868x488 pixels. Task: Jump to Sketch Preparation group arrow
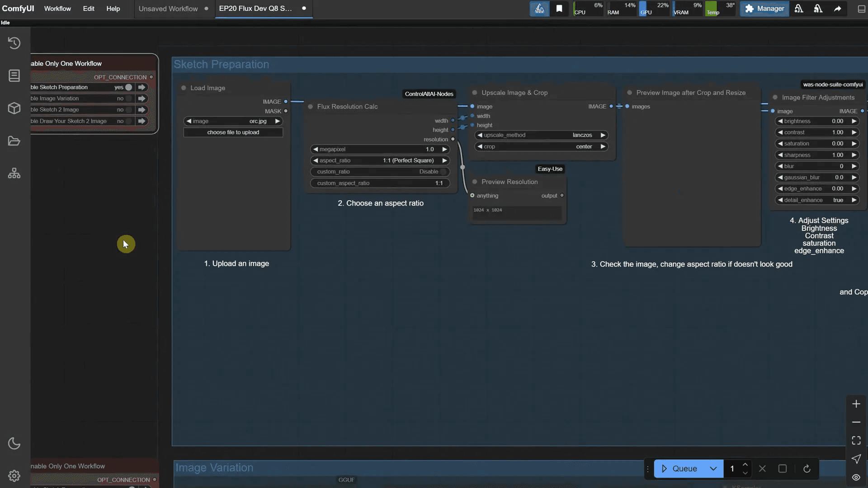tap(142, 87)
